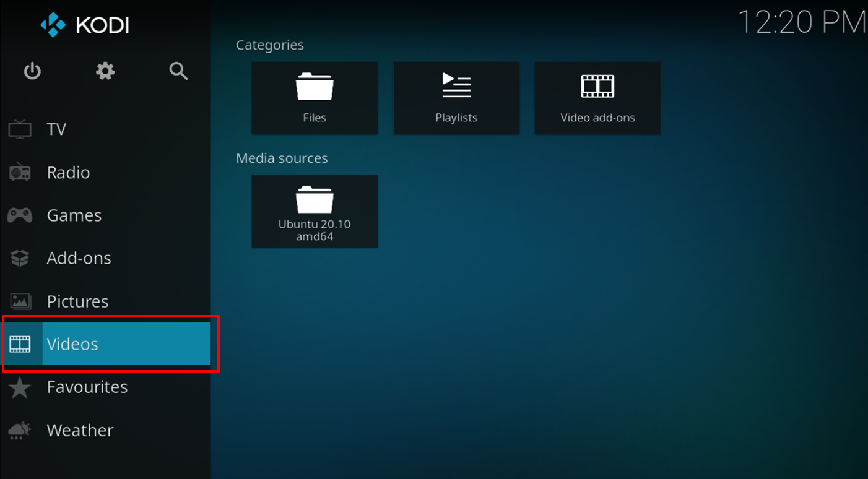Open the Files category label
The image size is (868, 479).
(x=315, y=118)
